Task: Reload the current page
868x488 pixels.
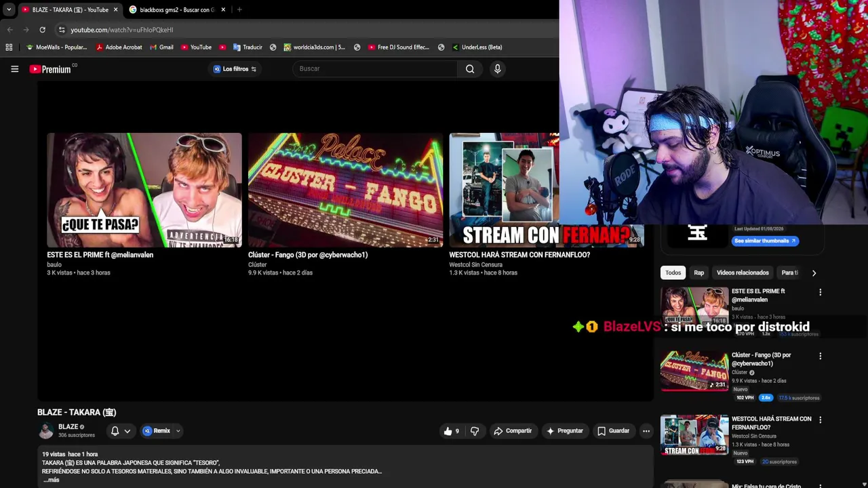Action: (x=42, y=30)
